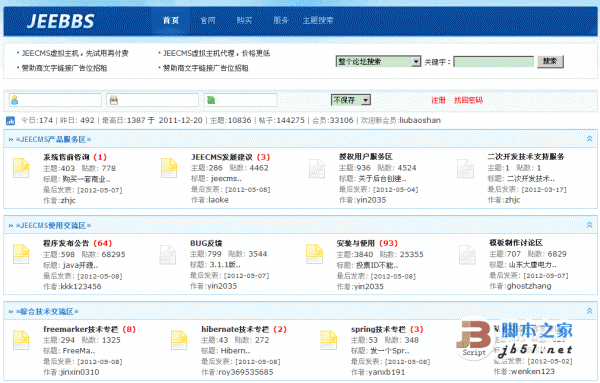Open latest post jeecms..

point(226,179)
